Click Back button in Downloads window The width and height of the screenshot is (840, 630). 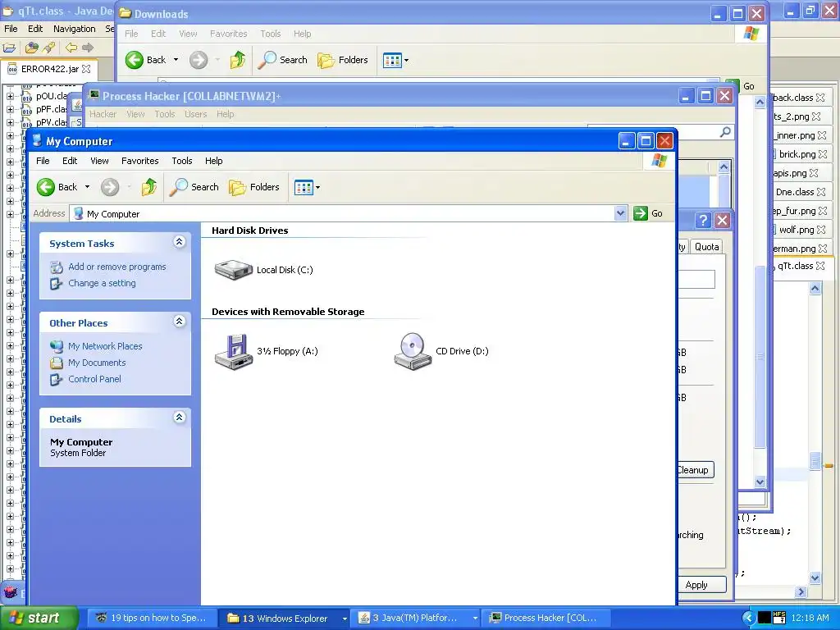[x=146, y=60]
